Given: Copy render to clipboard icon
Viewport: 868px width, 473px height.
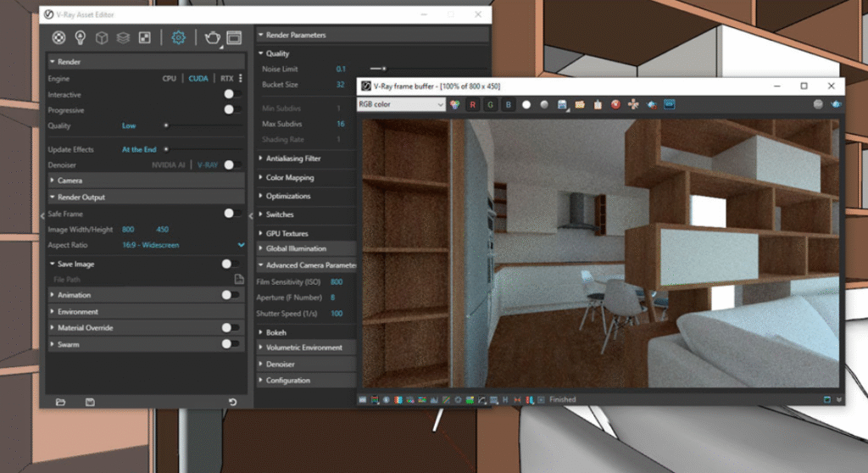Looking at the screenshot, I should 598,104.
